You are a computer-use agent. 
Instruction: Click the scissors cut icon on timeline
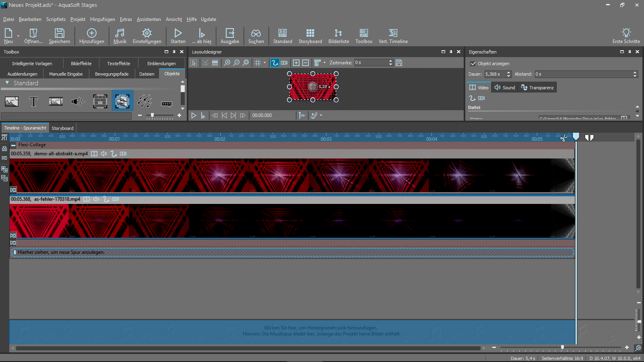coord(563,138)
